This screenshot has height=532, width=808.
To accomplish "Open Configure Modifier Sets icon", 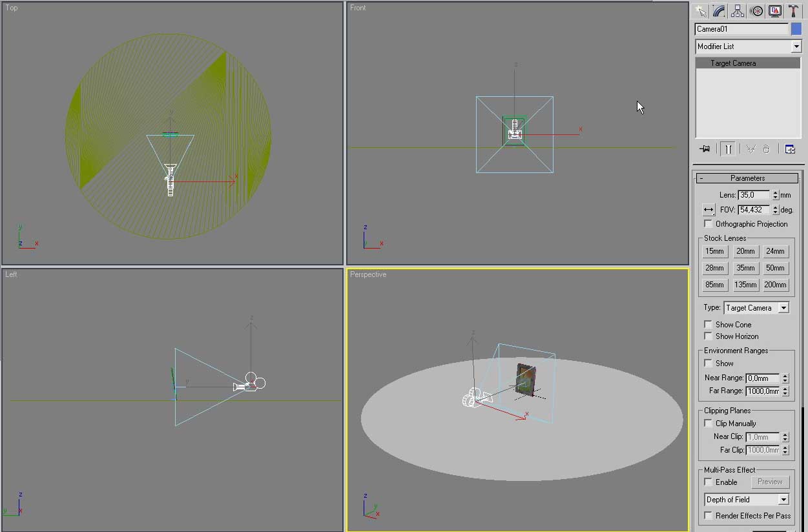I will pyautogui.click(x=790, y=148).
